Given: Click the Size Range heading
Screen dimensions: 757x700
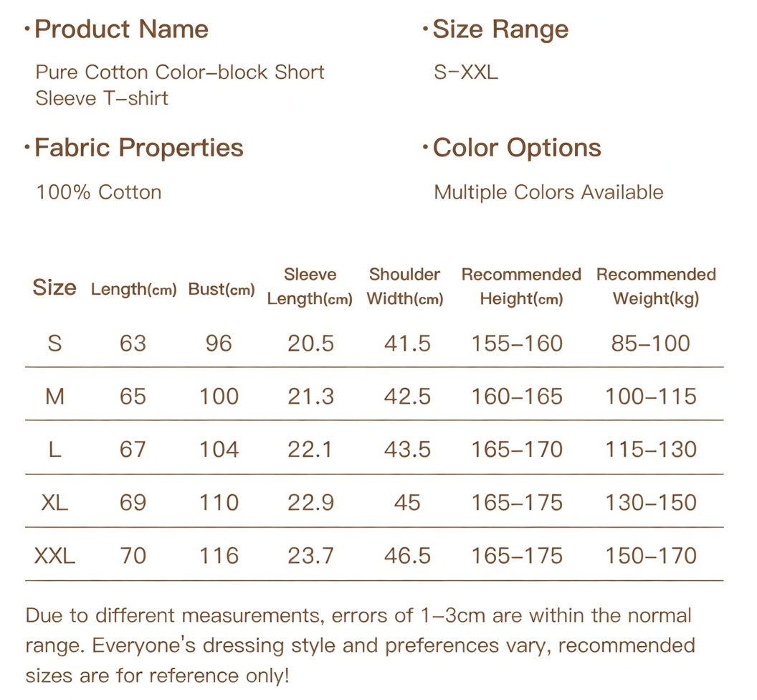Looking at the screenshot, I should [500, 29].
